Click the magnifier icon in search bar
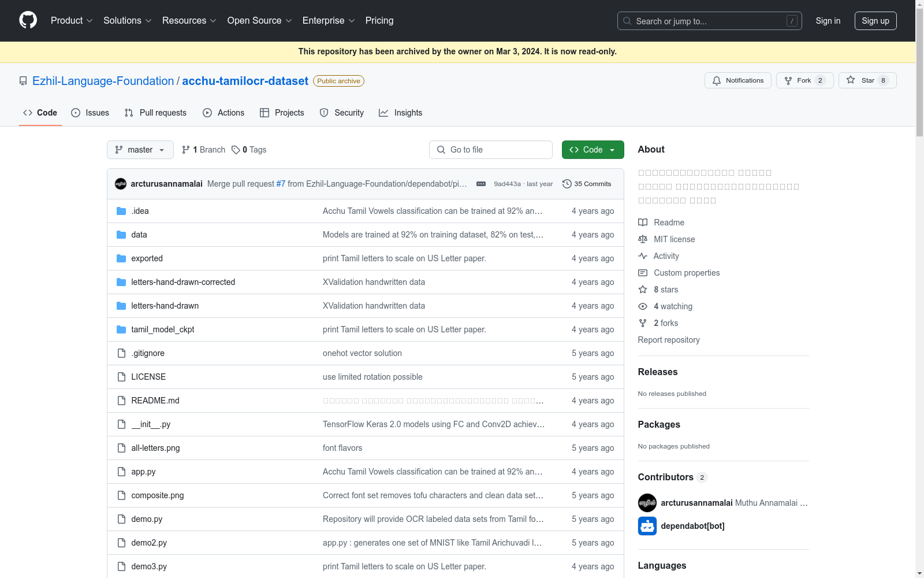This screenshot has width=924, height=578. pyautogui.click(x=627, y=21)
